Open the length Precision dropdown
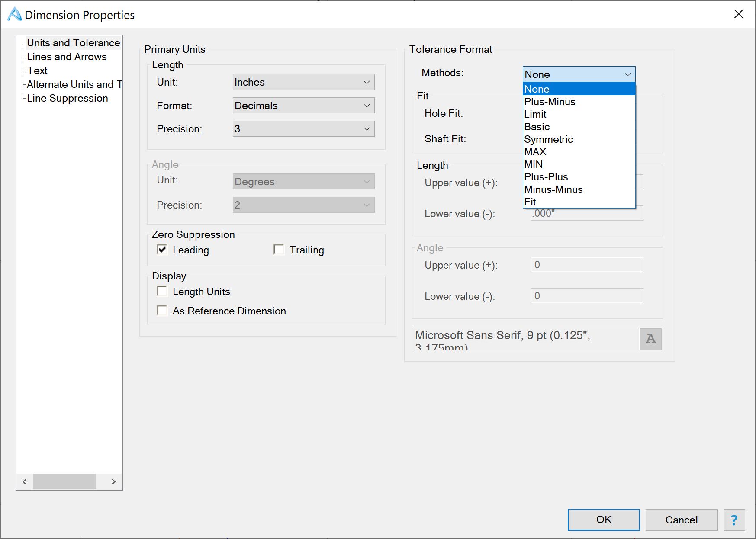This screenshot has width=756, height=539. pos(303,129)
